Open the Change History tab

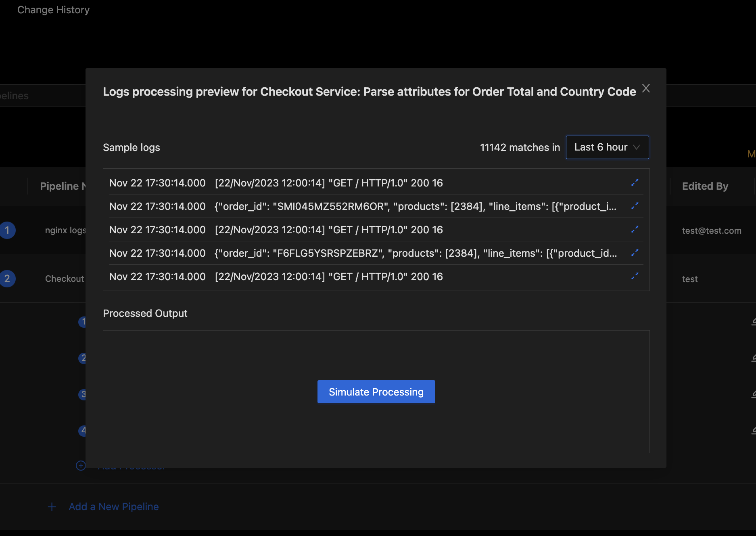click(53, 10)
